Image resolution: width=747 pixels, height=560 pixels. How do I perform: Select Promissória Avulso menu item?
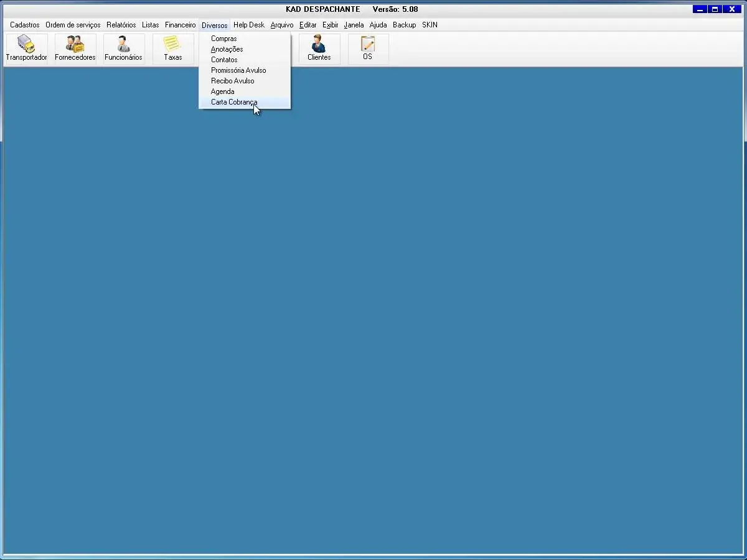click(x=238, y=70)
